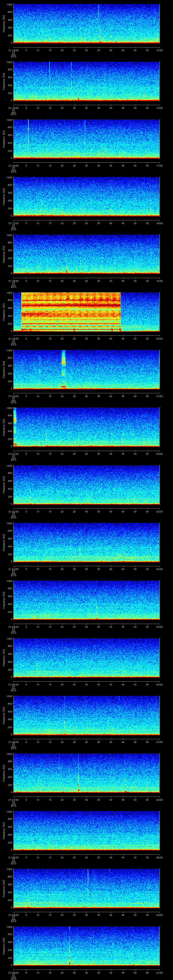This screenshot has width=173, height=980.
Task: Click the 17:00 end time label
Action: tap(159, 166)
